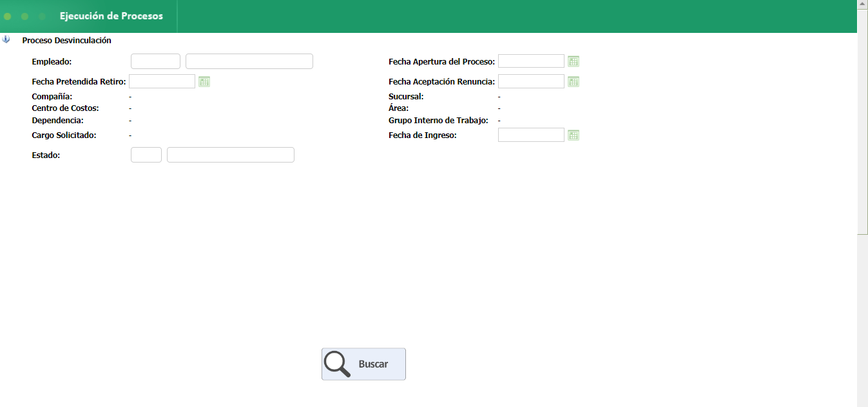Screen dimensions: 868x407
Task: Focus the Empleado name field
Action: 249,61
